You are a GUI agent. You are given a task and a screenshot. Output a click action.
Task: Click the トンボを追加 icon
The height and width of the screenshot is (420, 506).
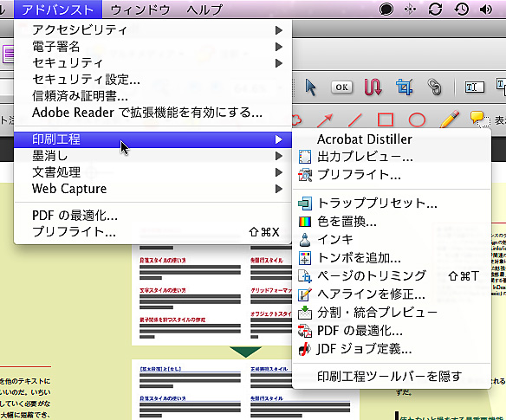[305, 258]
